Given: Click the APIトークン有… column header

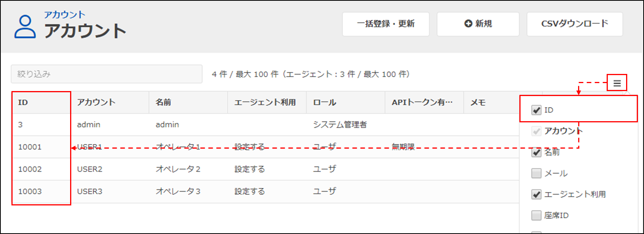Looking at the screenshot, I should 422,103.
